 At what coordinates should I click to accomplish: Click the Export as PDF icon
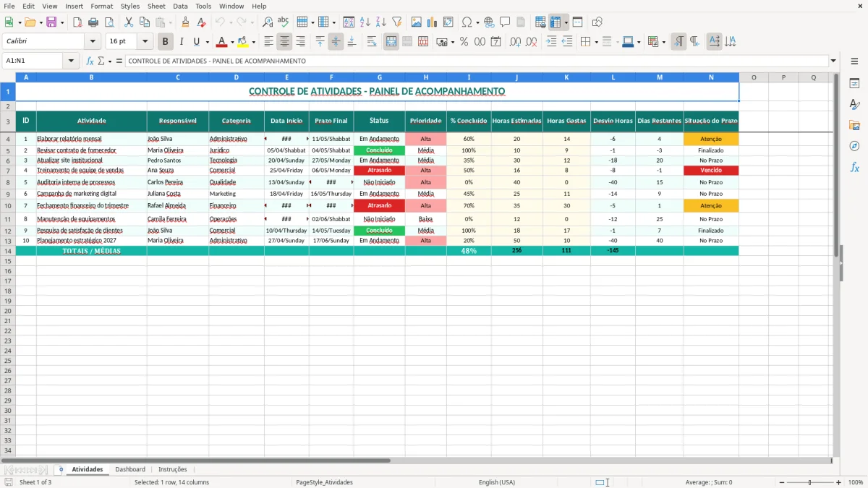coord(78,22)
